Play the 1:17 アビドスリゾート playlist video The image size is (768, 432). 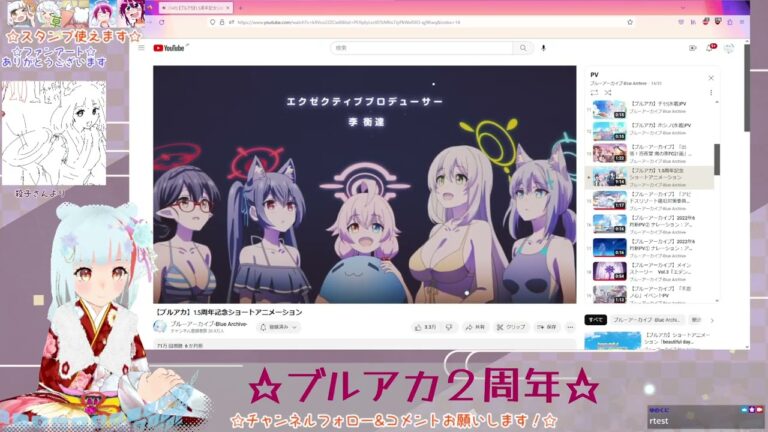(x=651, y=201)
